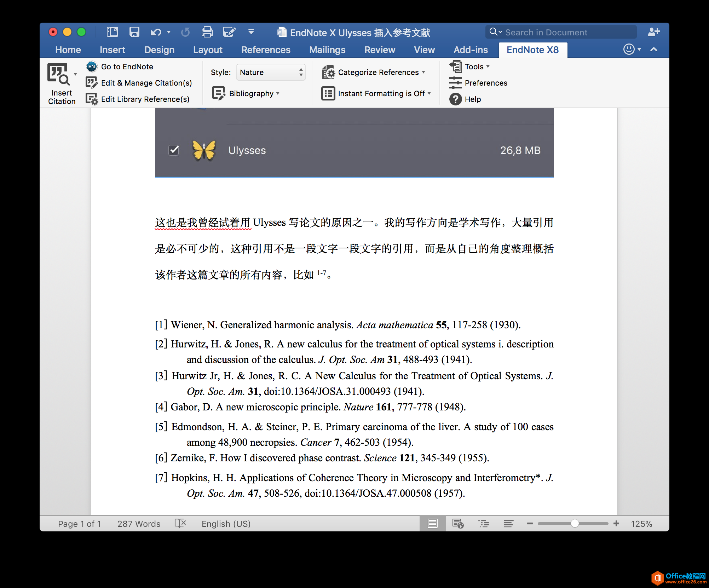
Task: Toggle the Ulysses checkbox in the image
Action: [174, 150]
